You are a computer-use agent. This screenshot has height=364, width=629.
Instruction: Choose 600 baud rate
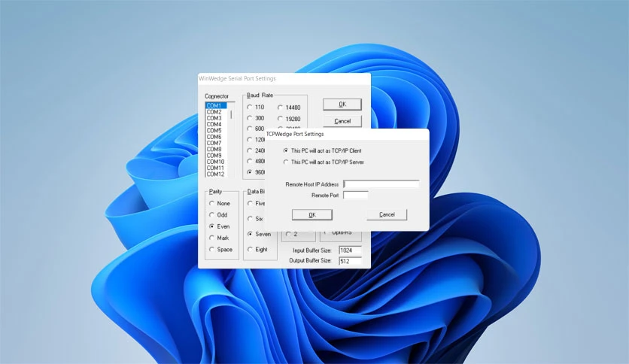tap(250, 129)
